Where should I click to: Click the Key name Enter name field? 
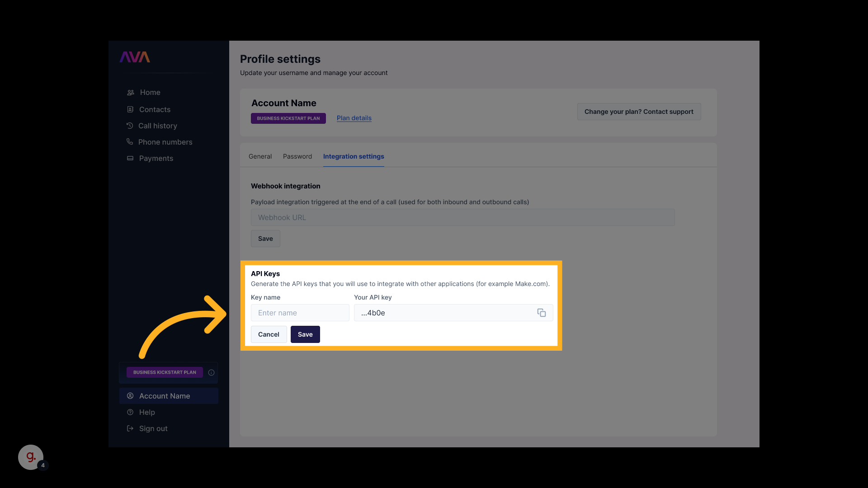pos(299,313)
